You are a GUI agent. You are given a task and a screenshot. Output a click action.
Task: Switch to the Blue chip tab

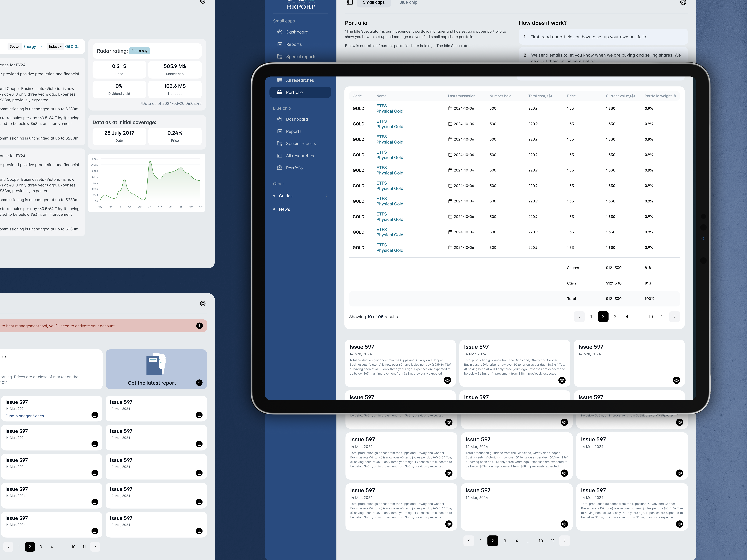(408, 2)
